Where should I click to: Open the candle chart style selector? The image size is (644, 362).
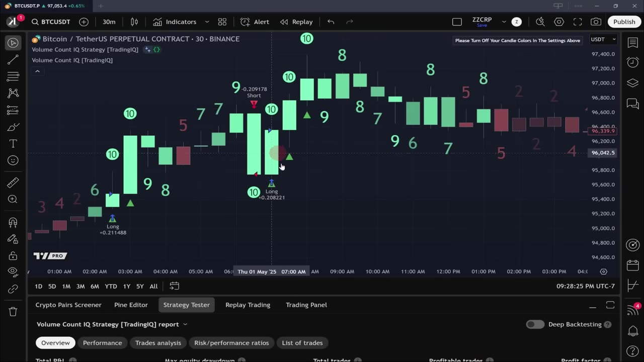[134, 22]
